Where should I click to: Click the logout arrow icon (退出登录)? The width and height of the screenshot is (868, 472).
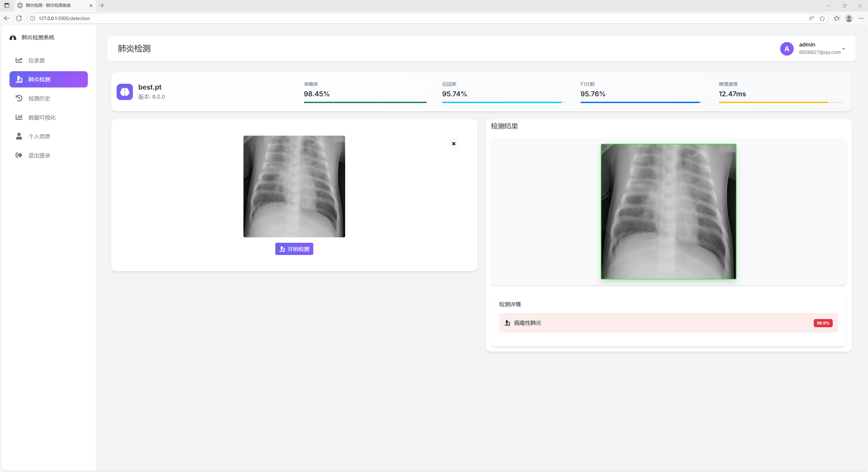coord(19,155)
